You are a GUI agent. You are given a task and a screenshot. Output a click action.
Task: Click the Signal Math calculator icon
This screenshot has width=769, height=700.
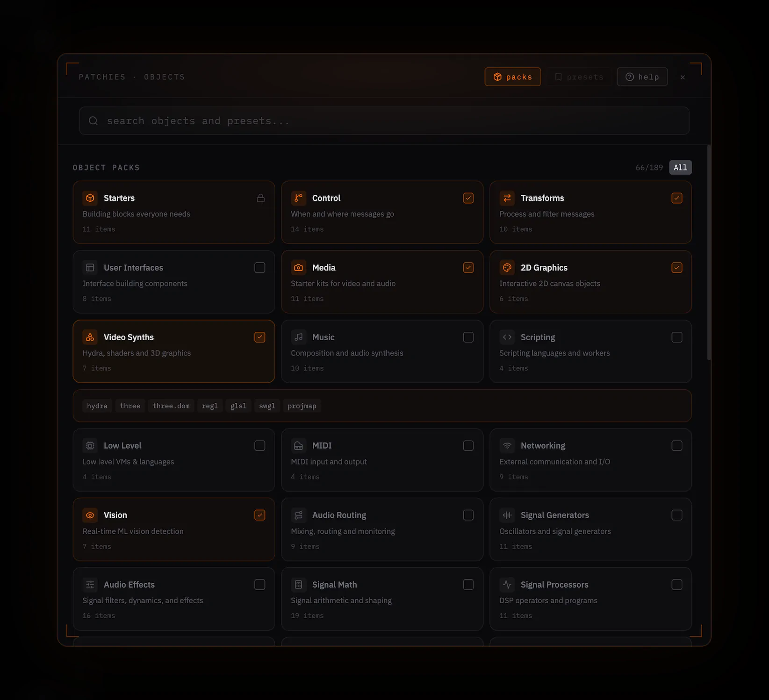[298, 585]
